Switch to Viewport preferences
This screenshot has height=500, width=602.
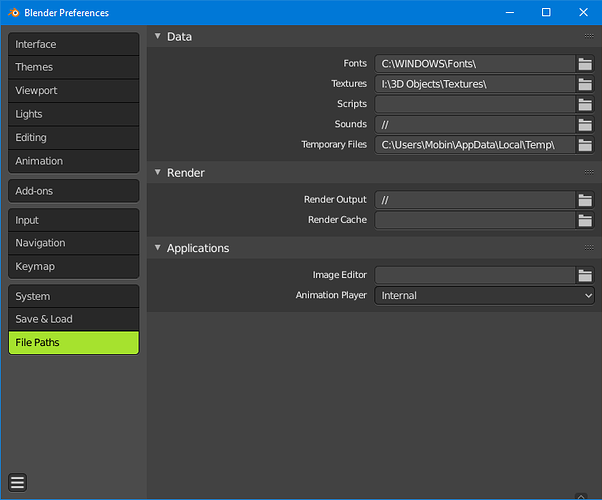pos(73,91)
